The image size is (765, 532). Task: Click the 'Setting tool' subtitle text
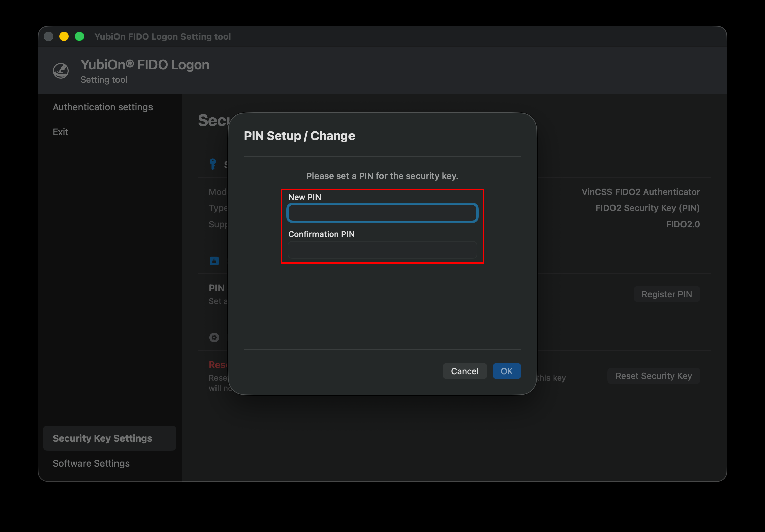pyautogui.click(x=104, y=80)
